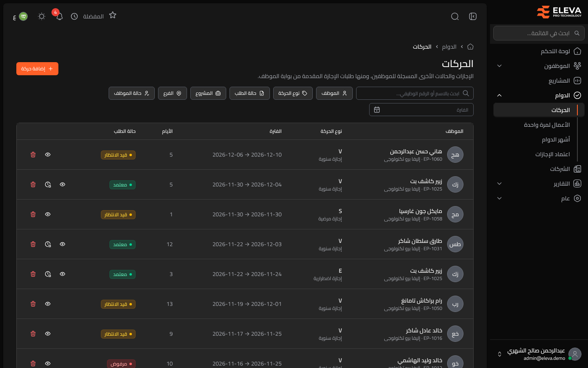This screenshot has width=588, height=368.
Task: Open the الفترة date range picker
Action: click(x=421, y=110)
